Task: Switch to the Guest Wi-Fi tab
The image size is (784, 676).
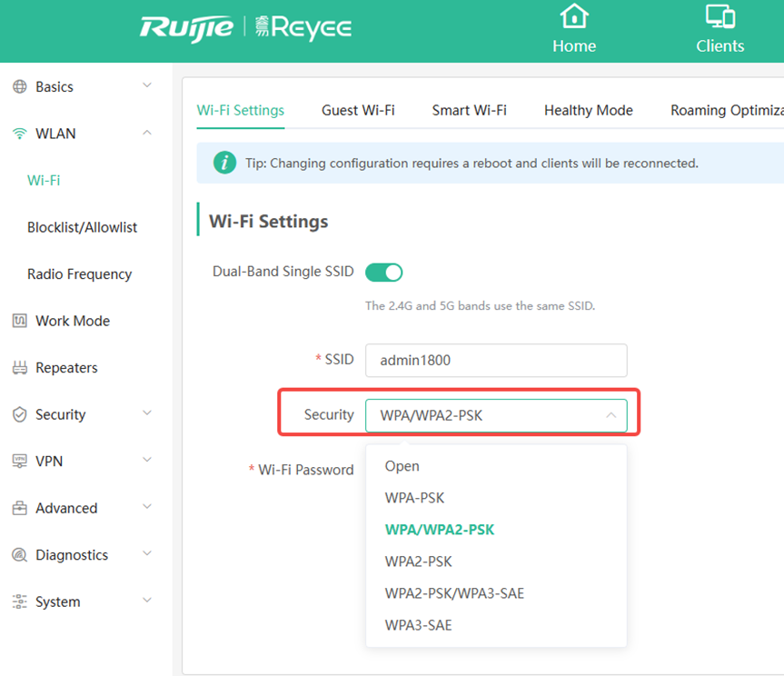Action: pyautogui.click(x=358, y=110)
